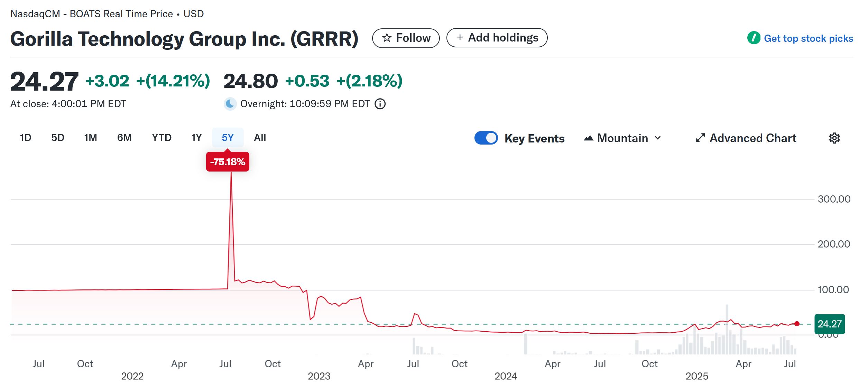Click the company name Gorilla Technology Group heading
The height and width of the screenshot is (388, 868).
(x=184, y=39)
